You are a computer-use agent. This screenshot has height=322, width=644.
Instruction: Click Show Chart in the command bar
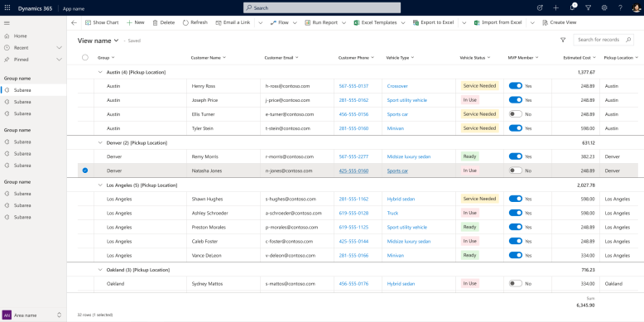[102, 22]
